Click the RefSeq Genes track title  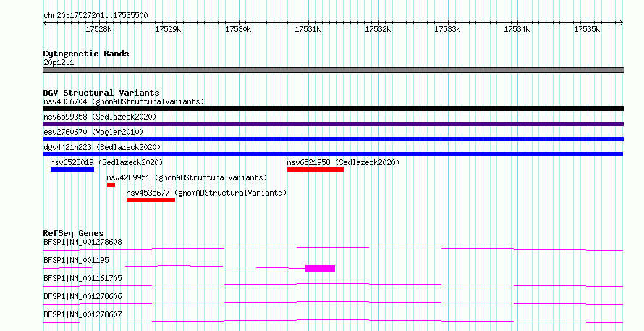point(73,233)
